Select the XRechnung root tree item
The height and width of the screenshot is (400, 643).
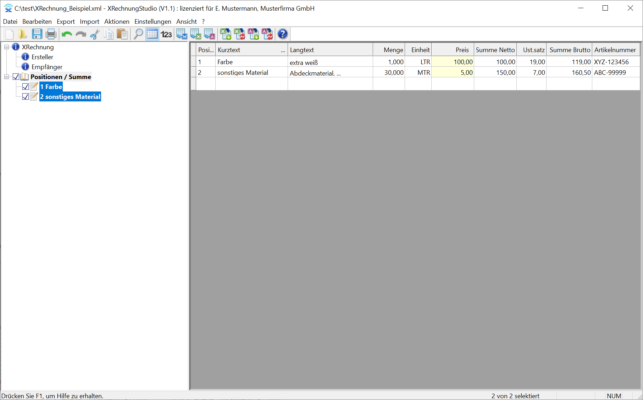(x=38, y=47)
